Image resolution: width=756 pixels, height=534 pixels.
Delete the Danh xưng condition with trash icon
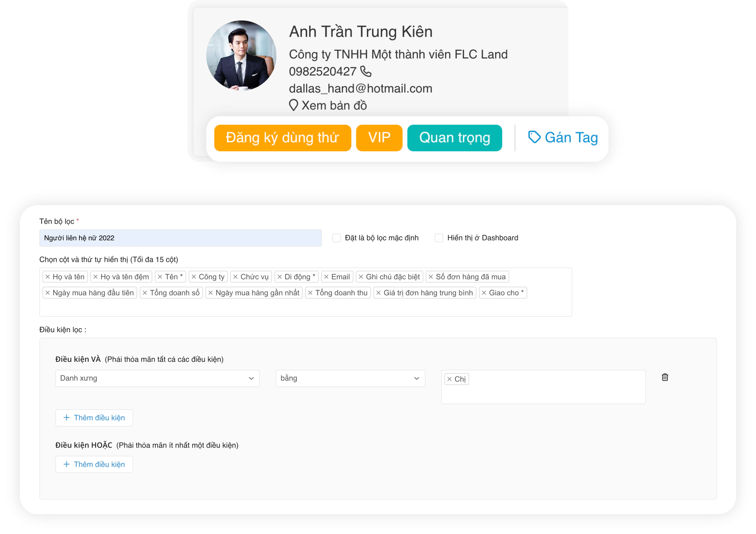click(x=665, y=377)
